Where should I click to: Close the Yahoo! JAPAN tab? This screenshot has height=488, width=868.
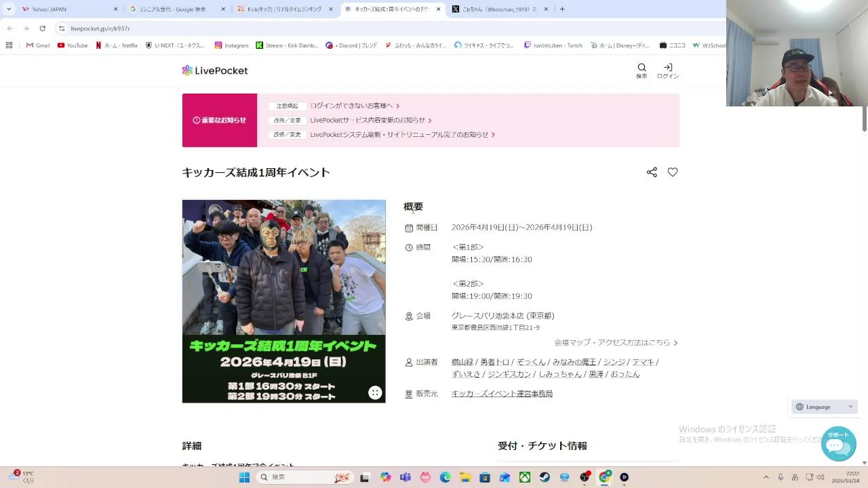click(115, 9)
